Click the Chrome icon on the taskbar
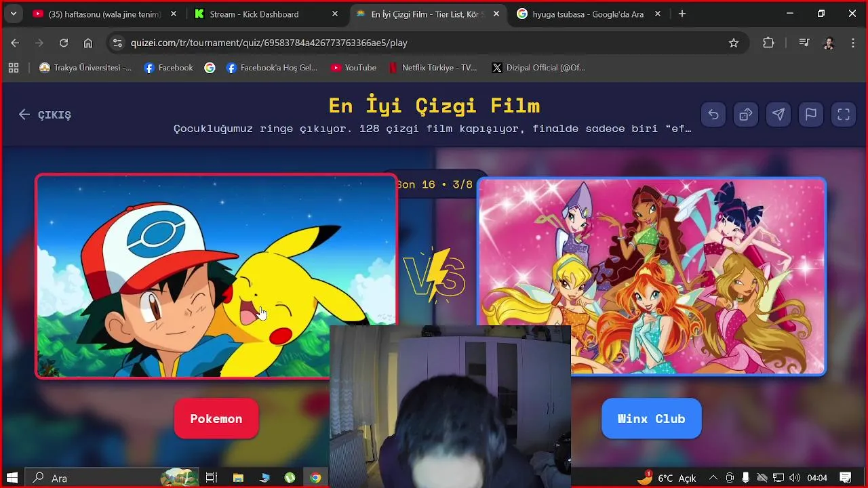This screenshot has height=488, width=868. 315,478
